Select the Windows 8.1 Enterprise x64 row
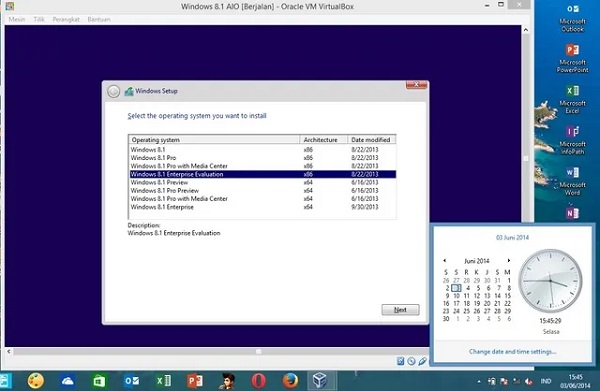 click(x=262, y=207)
